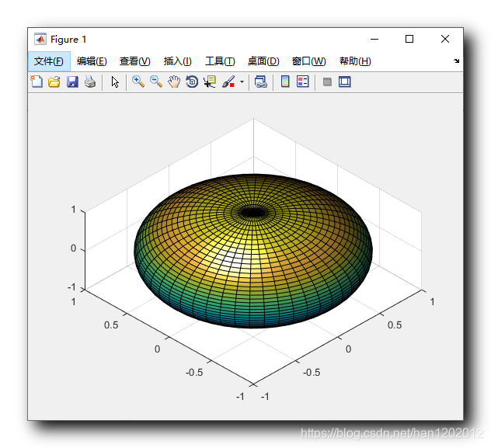Open the 桌面(D) menu
The image size is (491, 448).
coord(263,61)
